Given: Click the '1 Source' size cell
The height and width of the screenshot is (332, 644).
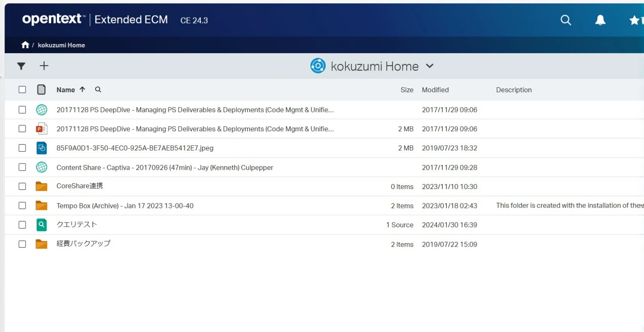Looking at the screenshot, I should pyautogui.click(x=400, y=225).
